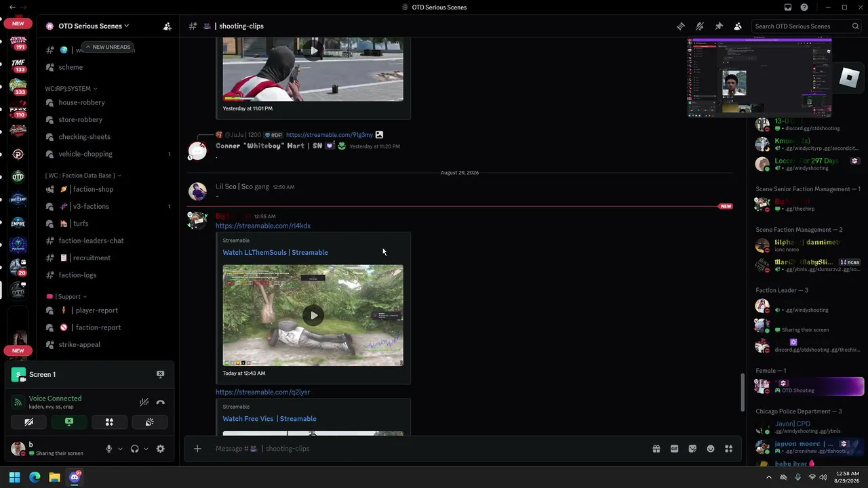Screen dimensions: 868x488
Task: Open Watch Free Vics Streamable title link
Action: pyautogui.click(x=270, y=419)
